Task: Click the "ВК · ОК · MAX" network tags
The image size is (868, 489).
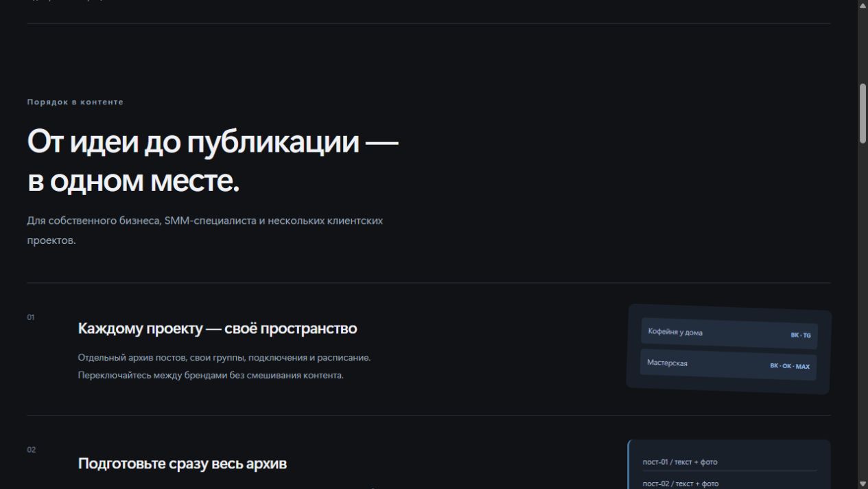Action: (790, 367)
